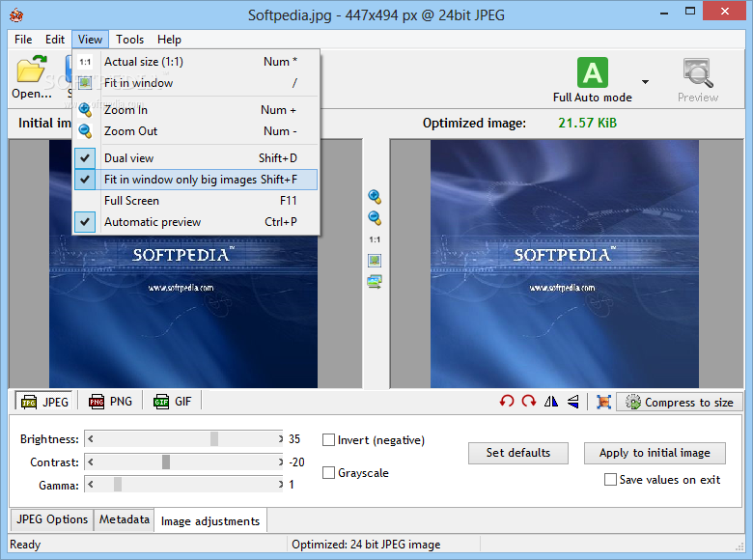Click the fit in window icon between panes

click(375, 261)
